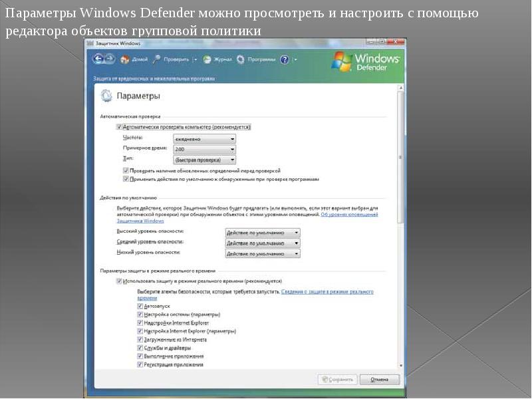
Task: Uncheck Загруженные из Интернета checkbox
Action: [140, 340]
